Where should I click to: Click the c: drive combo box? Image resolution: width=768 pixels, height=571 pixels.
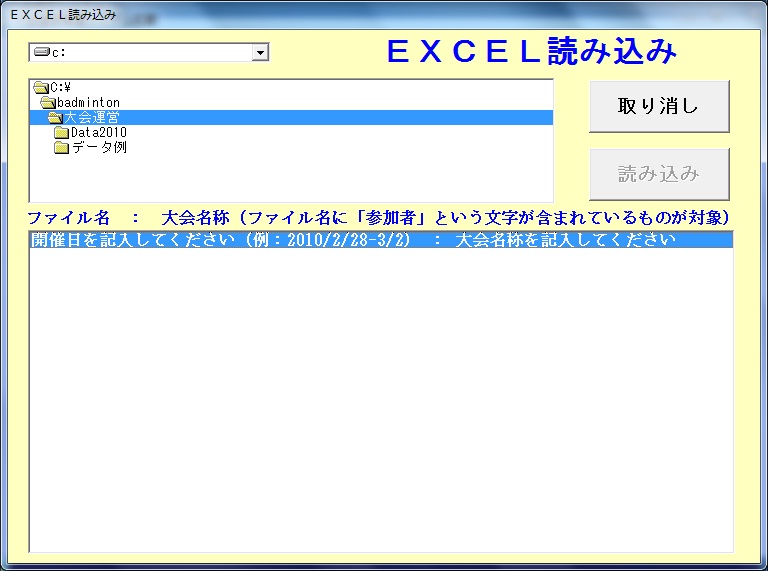[x=149, y=52]
